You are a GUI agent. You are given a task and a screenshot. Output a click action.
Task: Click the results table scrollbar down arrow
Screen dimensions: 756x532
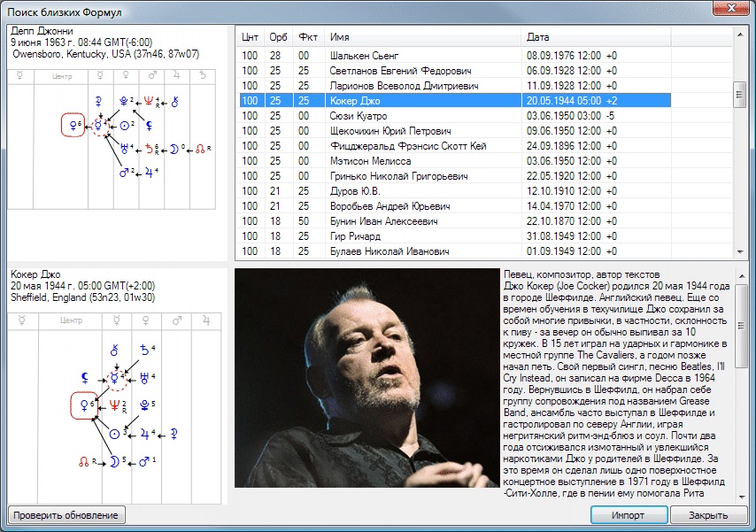(x=739, y=251)
